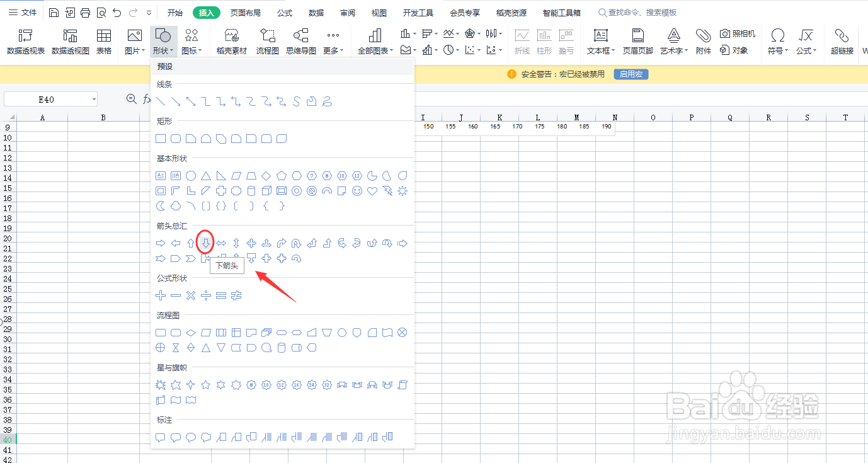868x463 pixels.
Task: Select the division sign formula shape
Action: [x=206, y=295]
